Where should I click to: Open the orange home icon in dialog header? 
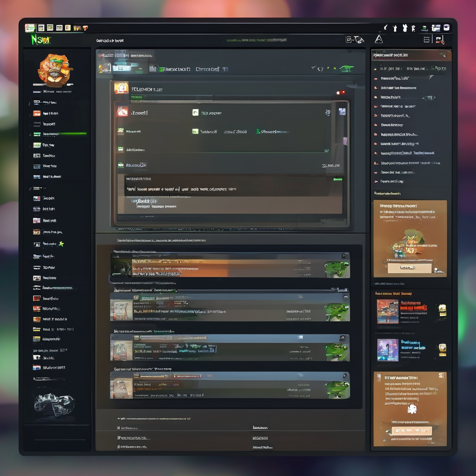pyautogui.click(x=121, y=88)
